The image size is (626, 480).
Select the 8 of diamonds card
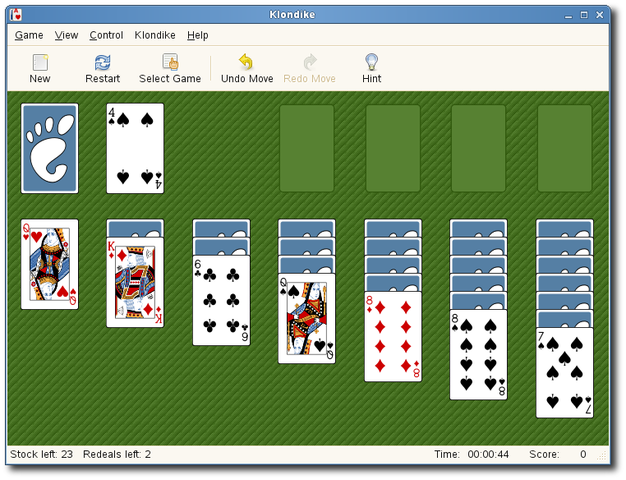pyautogui.click(x=393, y=337)
